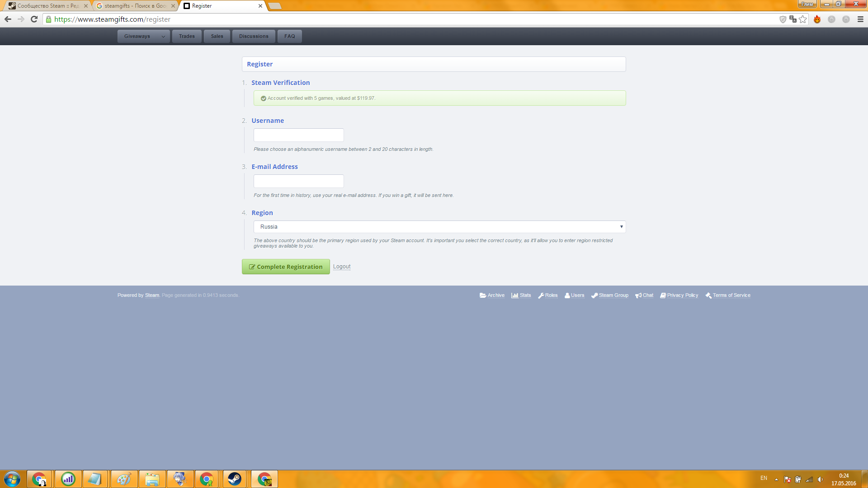The image size is (868, 488).
Task: Open the Discussions section
Action: (254, 37)
